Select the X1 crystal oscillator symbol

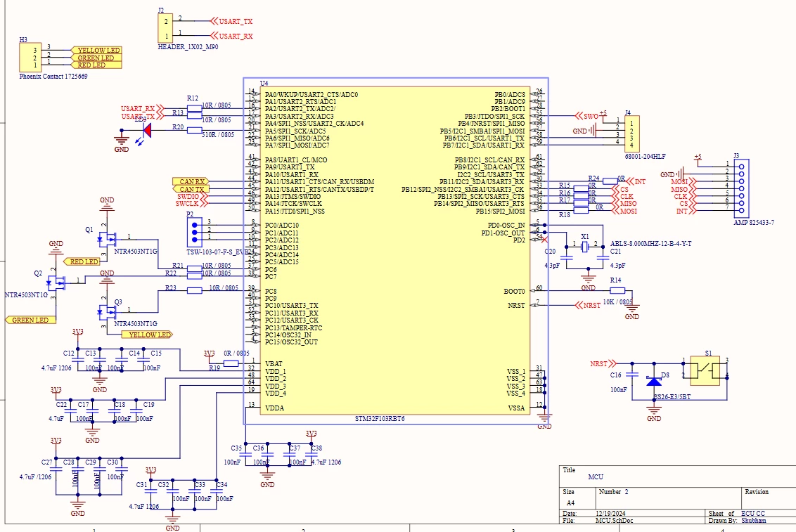(x=585, y=247)
